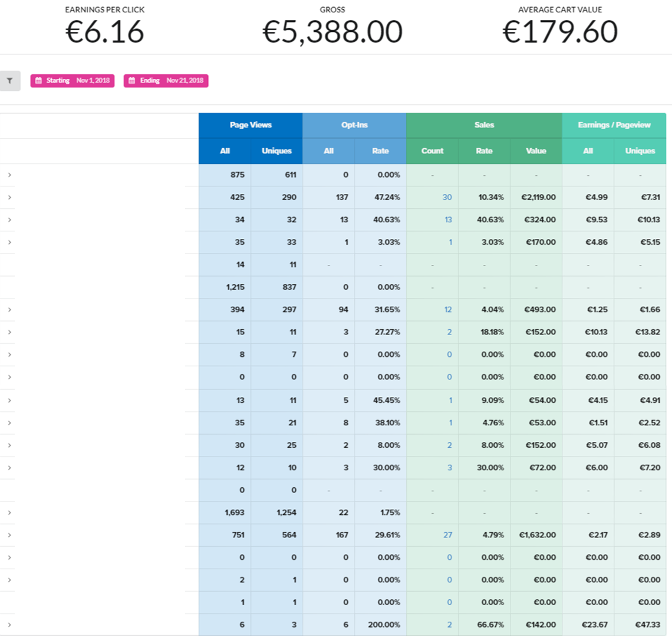The width and height of the screenshot is (672, 640).
Task: Expand the row with 751 page views
Action: click(9, 535)
